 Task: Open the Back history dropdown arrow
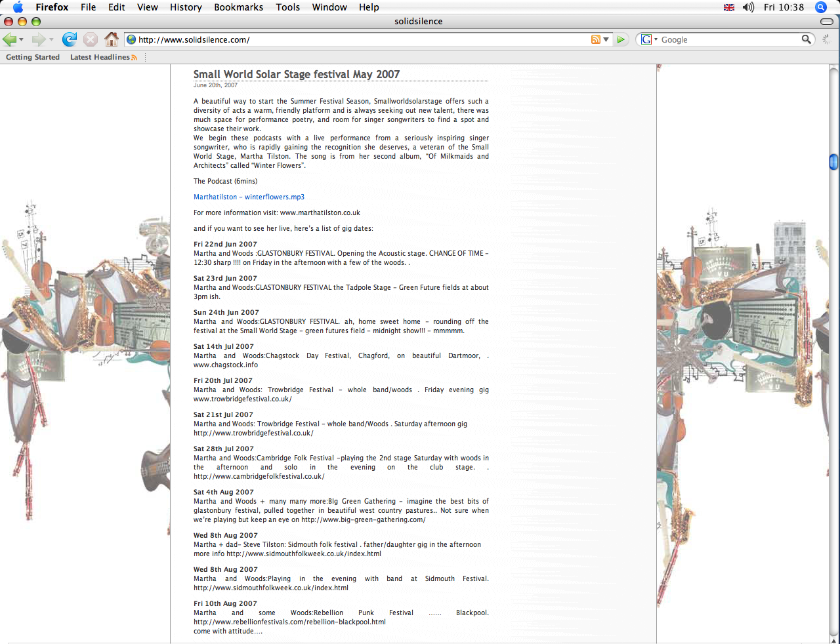pyautogui.click(x=22, y=40)
